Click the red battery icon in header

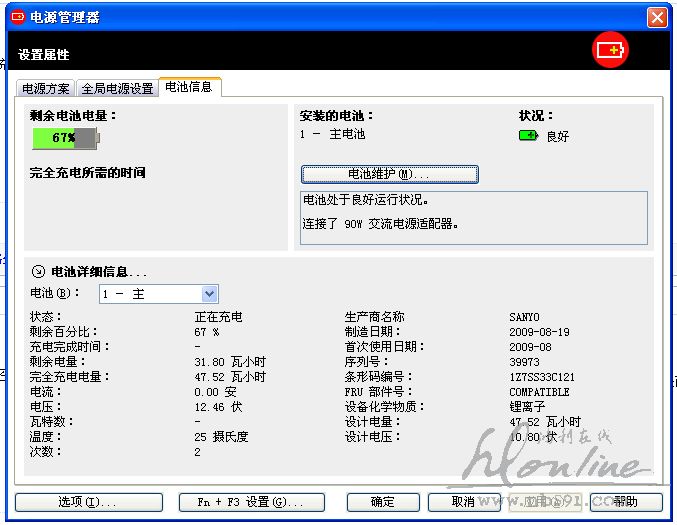coord(609,49)
